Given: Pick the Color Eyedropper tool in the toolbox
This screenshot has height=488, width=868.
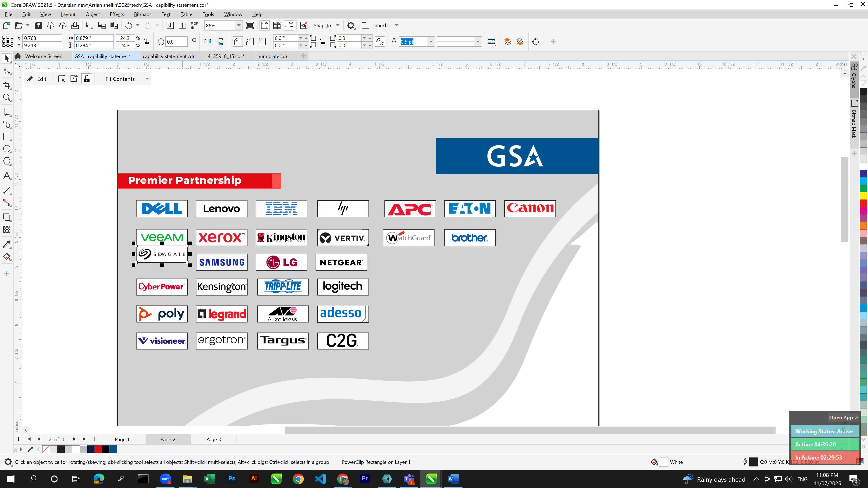Looking at the screenshot, I should coord(7,244).
